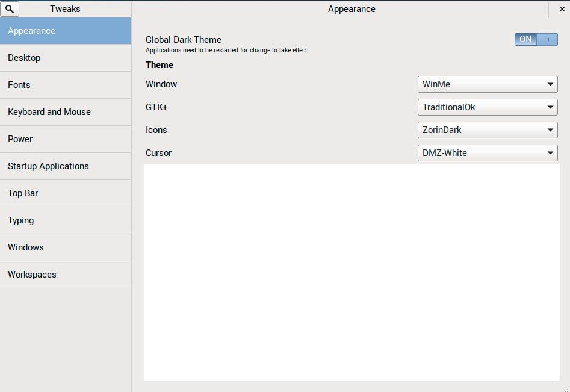Switch to the Typing section

(x=66, y=220)
